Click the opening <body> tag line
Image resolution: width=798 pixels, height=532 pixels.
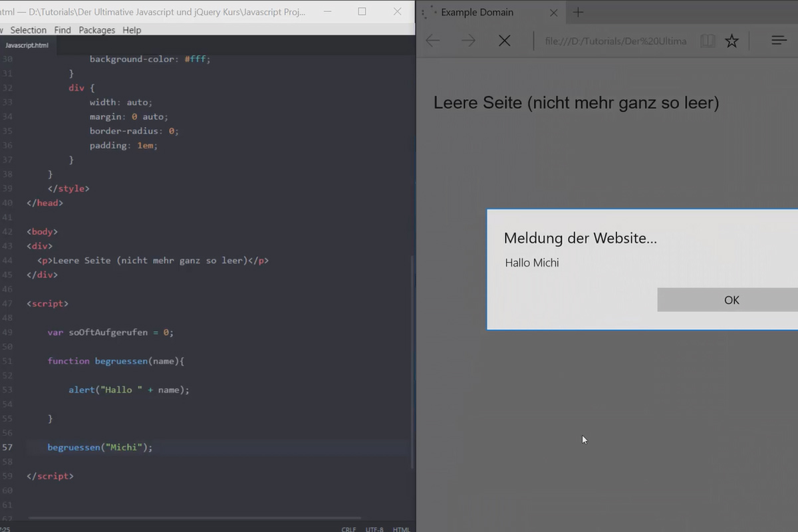pos(42,232)
